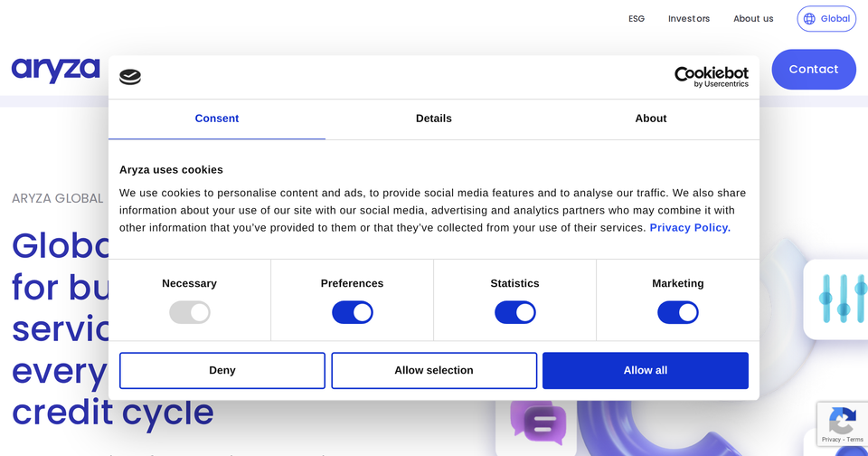Image resolution: width=868 pixels, height=456 pixels.
Task: Click the aryza logo
Action: click(x=55, y=70)
